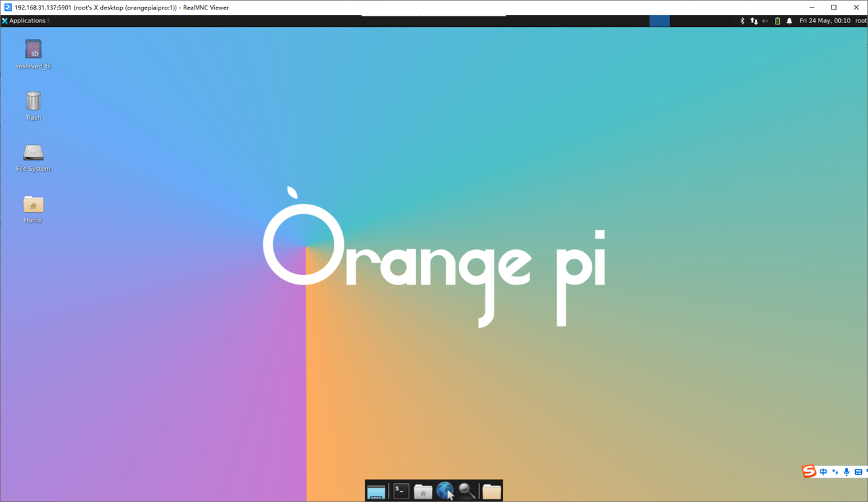Maximize the RealVNC Viewer window
The width and height of the screenshot is (868, 502).
[834, 7]
